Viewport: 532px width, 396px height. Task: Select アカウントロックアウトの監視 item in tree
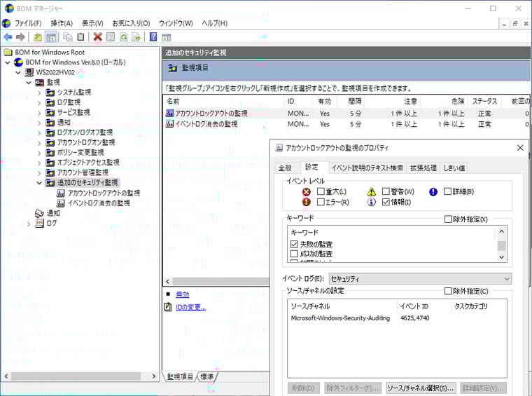click(104, 193)
